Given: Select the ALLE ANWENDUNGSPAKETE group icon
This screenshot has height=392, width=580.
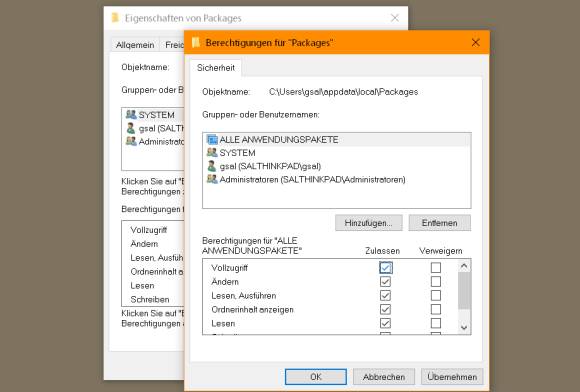Looking at the screenshot, I should (212, 139).
